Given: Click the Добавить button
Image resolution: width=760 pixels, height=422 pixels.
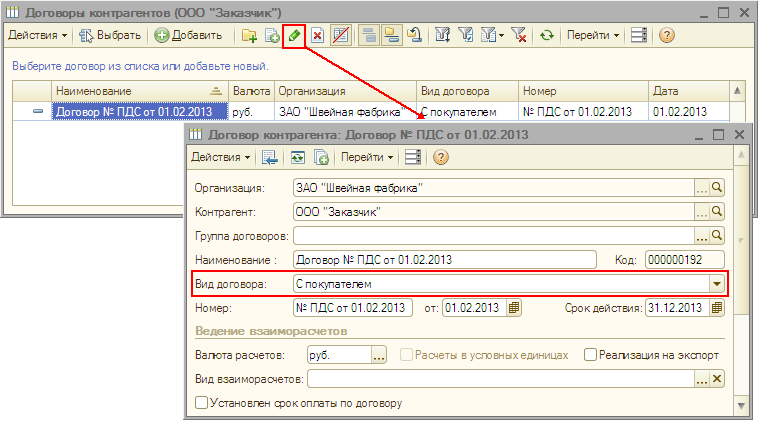Looking at the screenshot, I should [188, 35].
